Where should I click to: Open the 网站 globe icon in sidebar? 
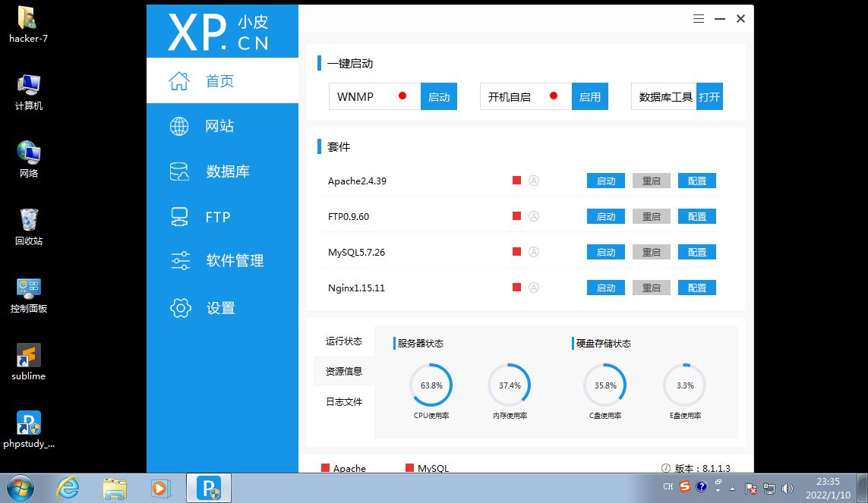[x=178, y=126]
